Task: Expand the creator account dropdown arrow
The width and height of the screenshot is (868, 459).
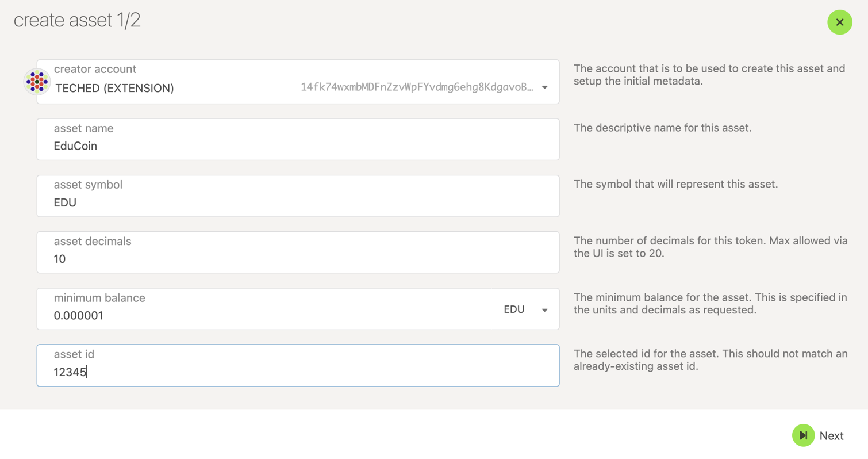Action: pyautogui.click(x=544, y=87)
